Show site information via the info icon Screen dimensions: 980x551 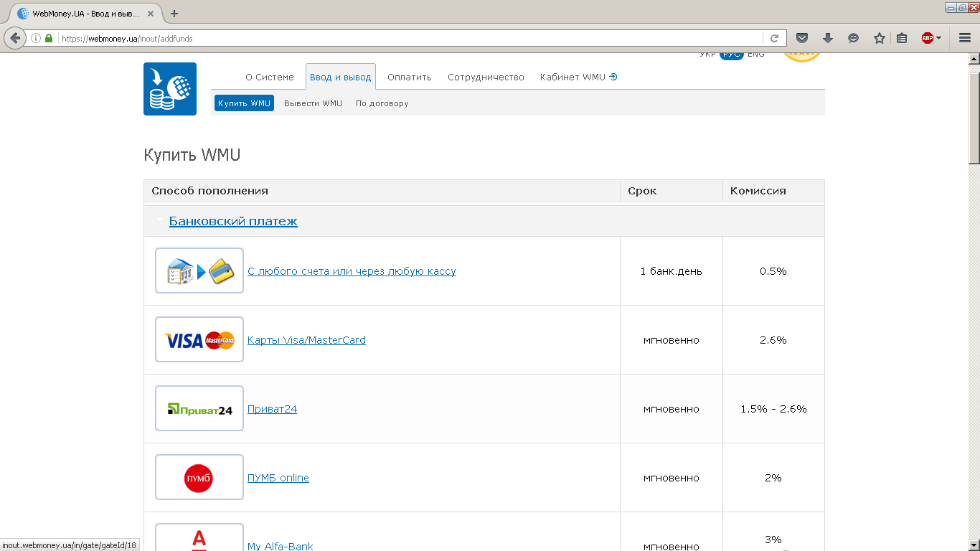[x=36, y=39]
